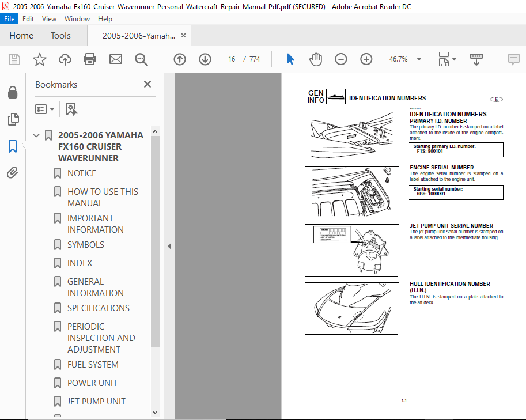526x420 pixels.
Task: Click the engine serial number illustration
Action: pos(351,192)
